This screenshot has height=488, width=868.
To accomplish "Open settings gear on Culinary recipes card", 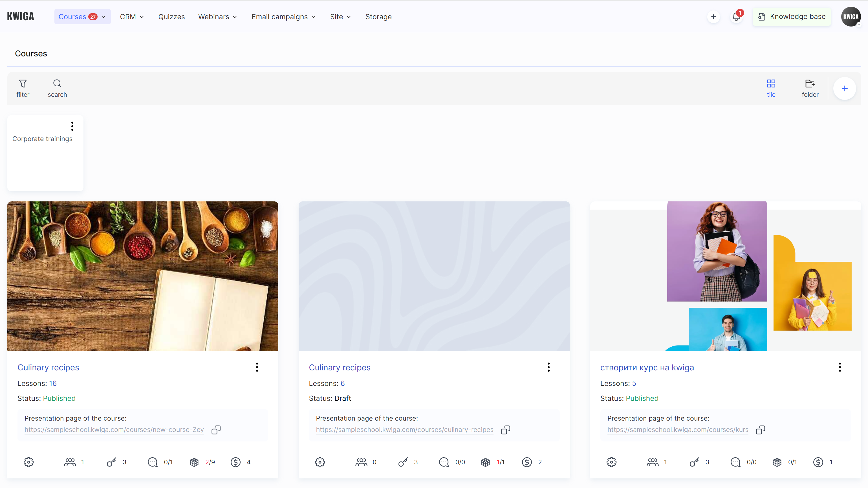I will [x=29, y=462].
